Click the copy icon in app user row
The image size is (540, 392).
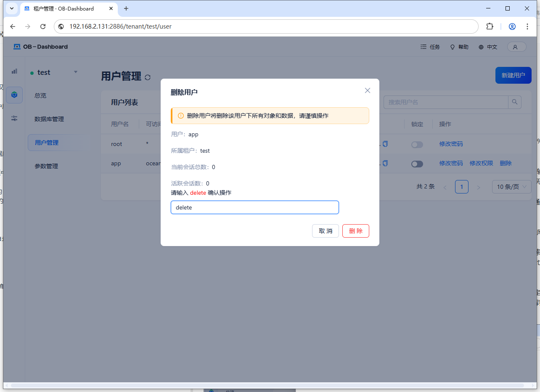pyautogui.click(x=385, y=164)
